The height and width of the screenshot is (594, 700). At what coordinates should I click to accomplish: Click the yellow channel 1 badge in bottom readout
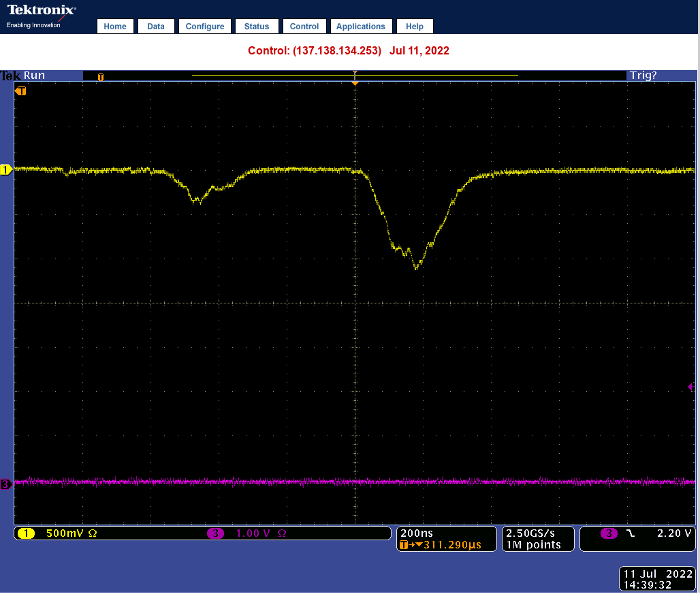pos(27,533)
